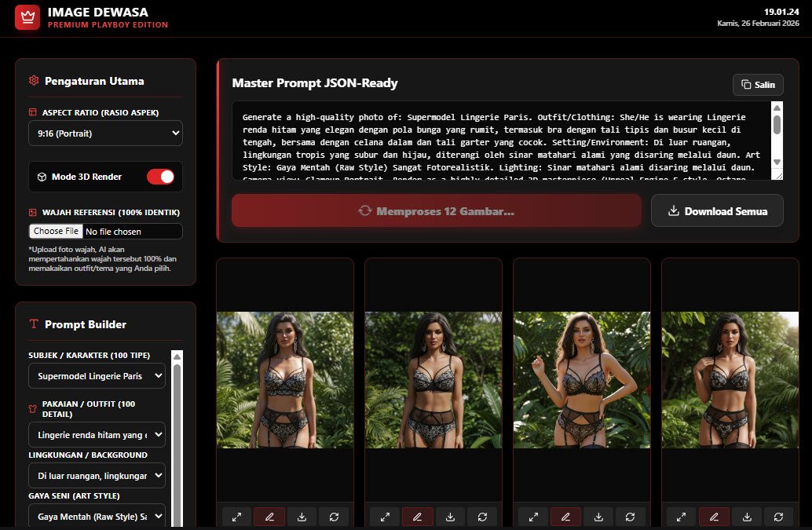Turn off the Mode 3D Render switch

point(160,177)
